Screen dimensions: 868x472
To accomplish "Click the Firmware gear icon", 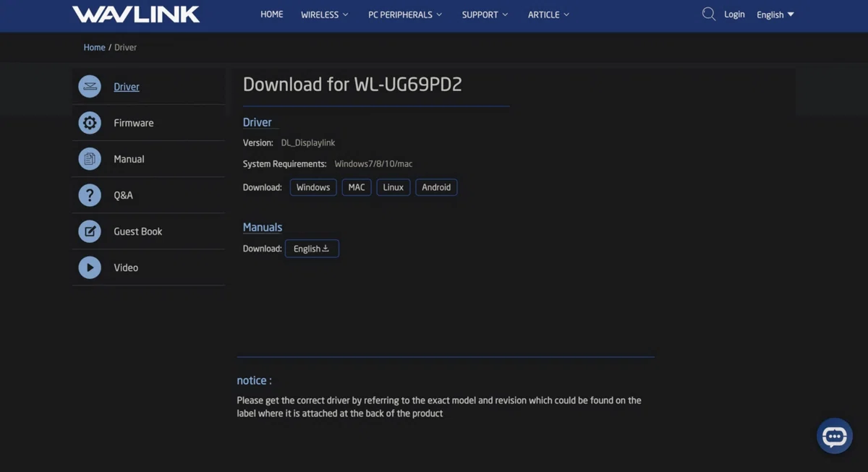I will (90, 123).
